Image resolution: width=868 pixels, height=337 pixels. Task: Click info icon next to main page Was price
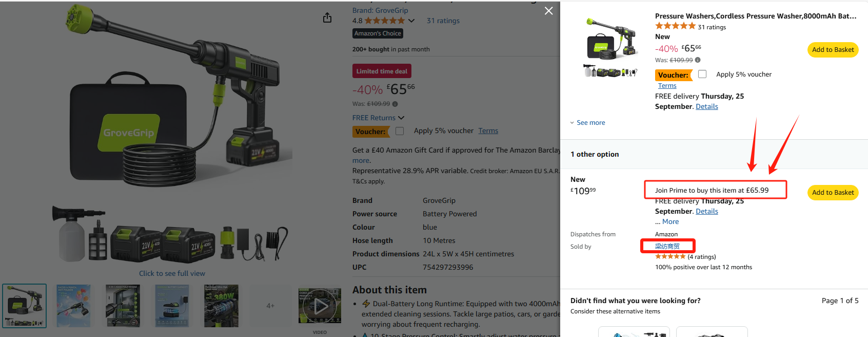(x=395, y=104)
